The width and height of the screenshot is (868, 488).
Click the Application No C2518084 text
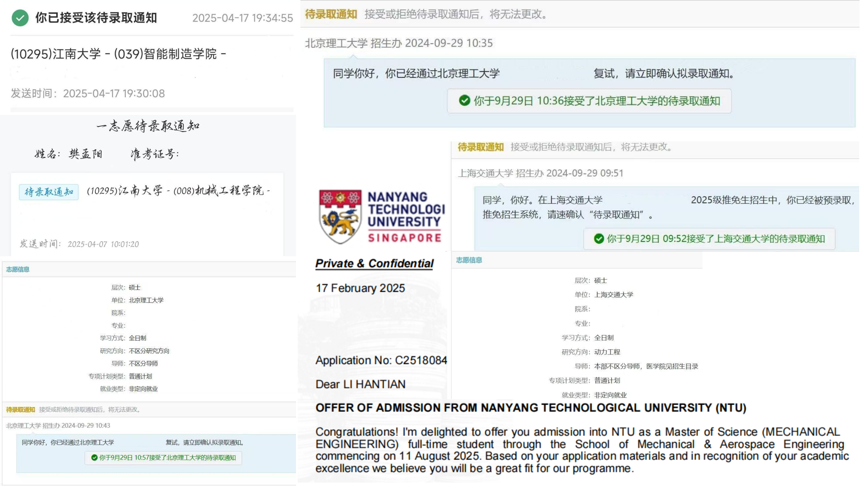click(381, 360)
